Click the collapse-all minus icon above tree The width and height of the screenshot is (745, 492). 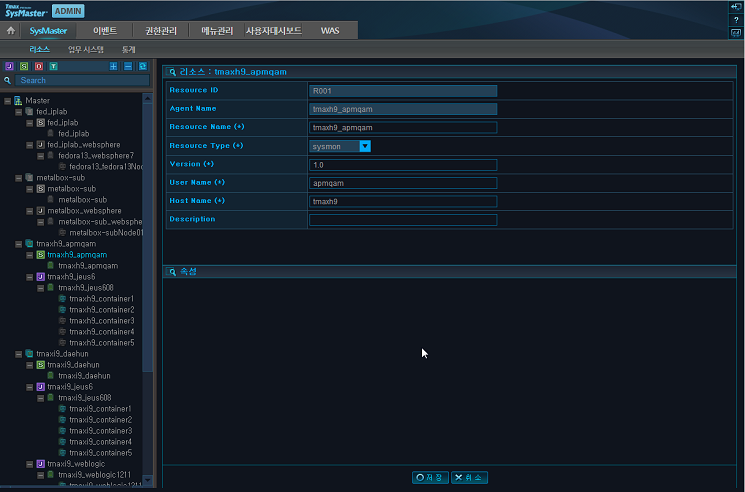[128, 66]
